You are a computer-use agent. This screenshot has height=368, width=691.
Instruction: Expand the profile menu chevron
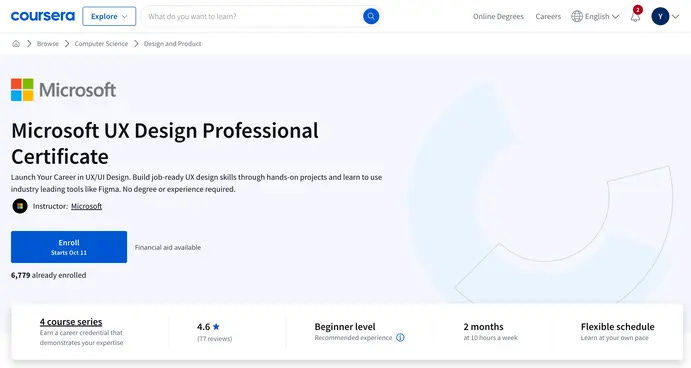click(x=676, y=17)
